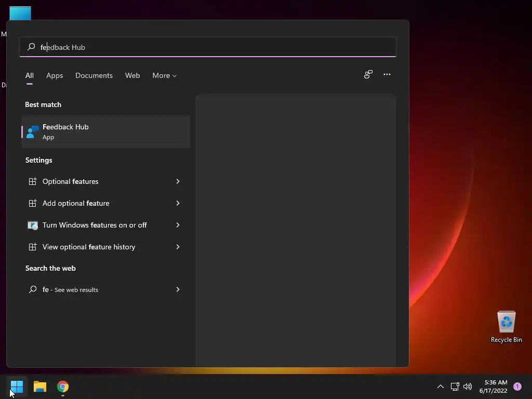This screenshot has height=399, width=532.
Task: Open Google Chrome from the taskbar
Action: pyautogui.click(x=63, y=387)
